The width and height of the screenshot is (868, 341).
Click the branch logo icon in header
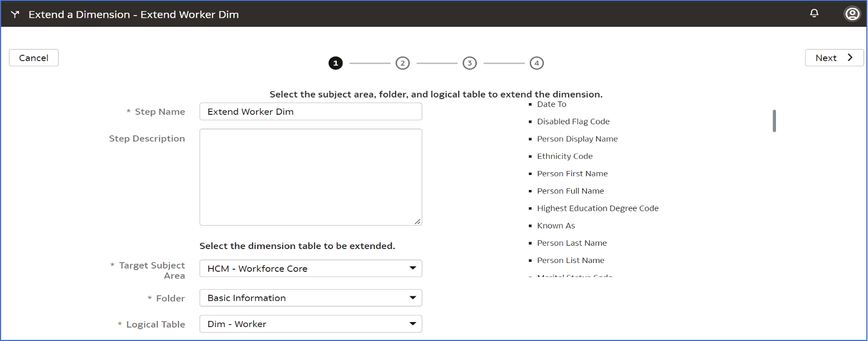(15, 14)
